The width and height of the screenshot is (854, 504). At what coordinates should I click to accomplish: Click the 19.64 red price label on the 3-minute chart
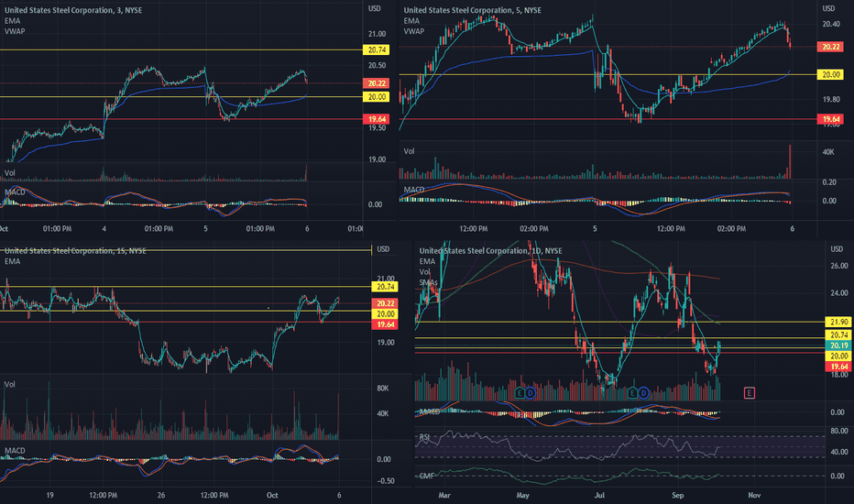point(377,119)
